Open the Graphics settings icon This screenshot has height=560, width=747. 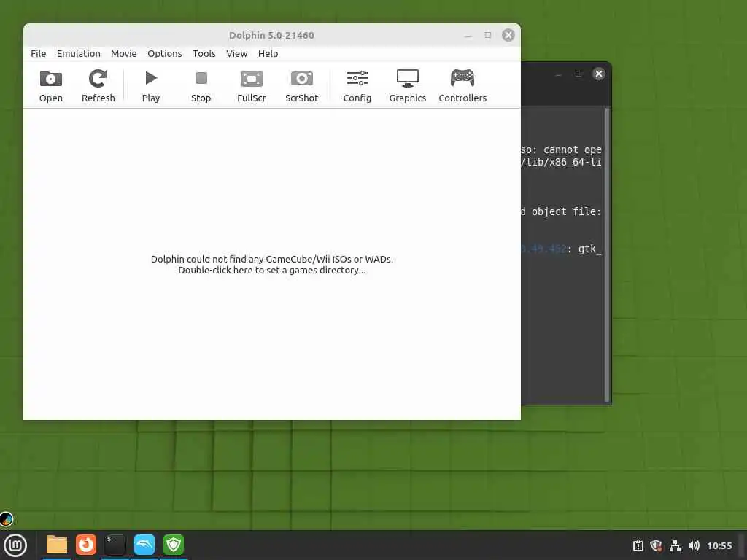click(407, 86)
